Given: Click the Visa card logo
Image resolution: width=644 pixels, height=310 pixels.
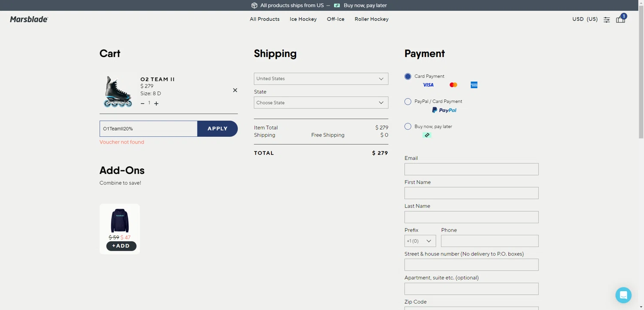Looking at the screenshot, I should [x=428, y=85].
